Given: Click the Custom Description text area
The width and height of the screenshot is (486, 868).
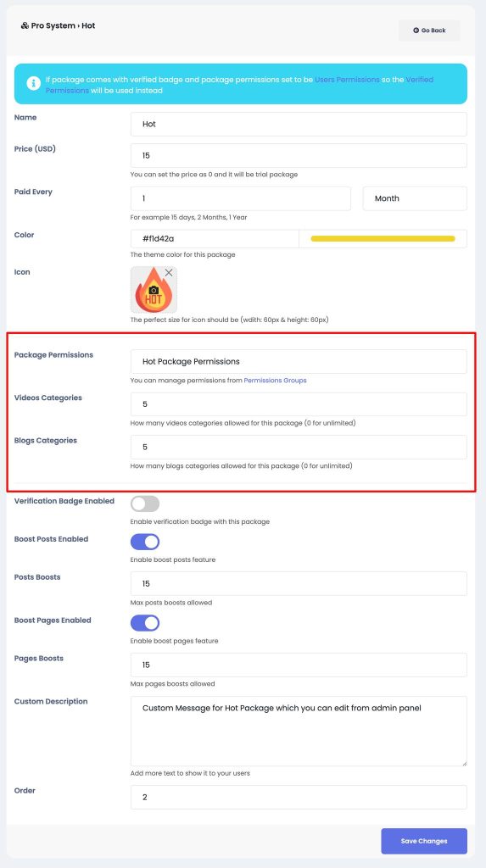Looking at the screenshot, I should click(x=299, y=732).
